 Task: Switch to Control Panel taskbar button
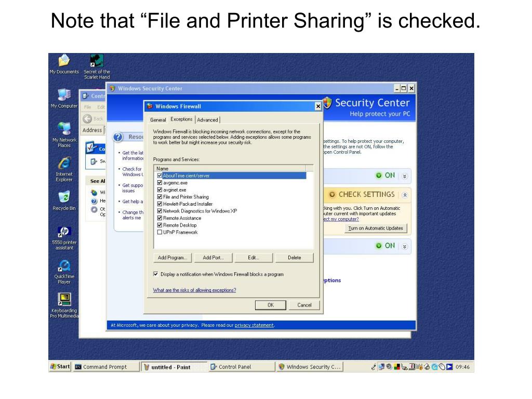tap(241, 367)
